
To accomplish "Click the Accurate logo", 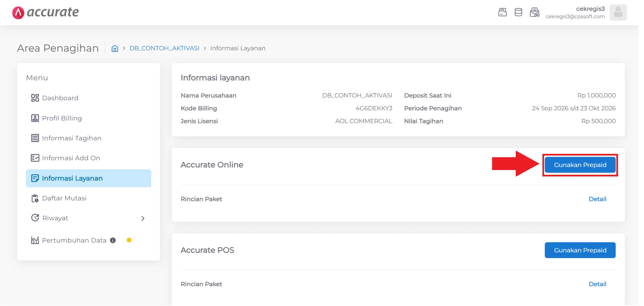I will coord(46,12).
